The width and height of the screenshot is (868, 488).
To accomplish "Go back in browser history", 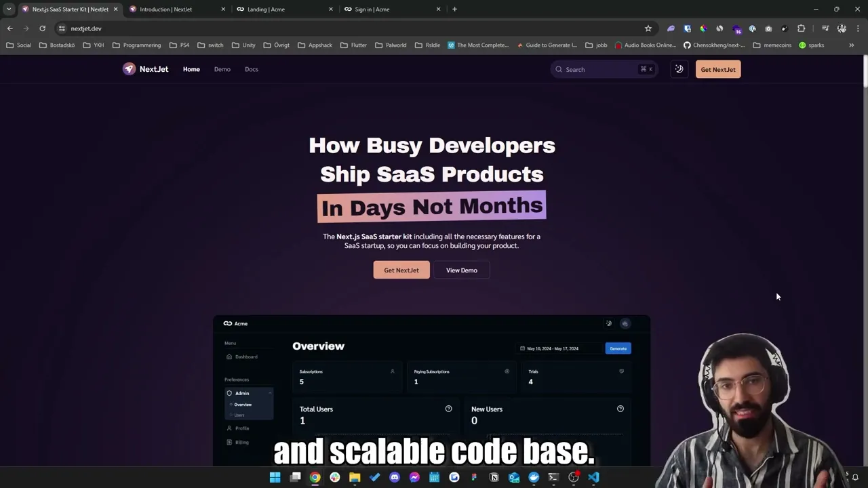I will [x=9, y=28].
